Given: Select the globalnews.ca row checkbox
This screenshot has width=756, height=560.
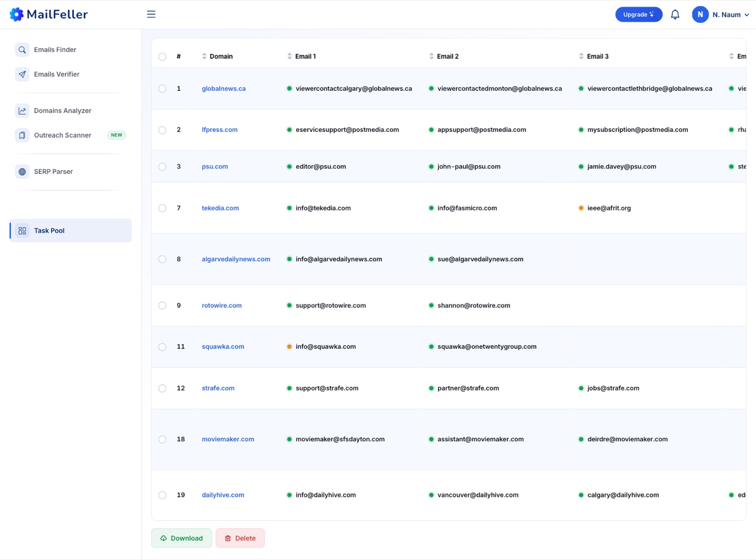Looking at the screenshot, I should [x=163, y=89].
